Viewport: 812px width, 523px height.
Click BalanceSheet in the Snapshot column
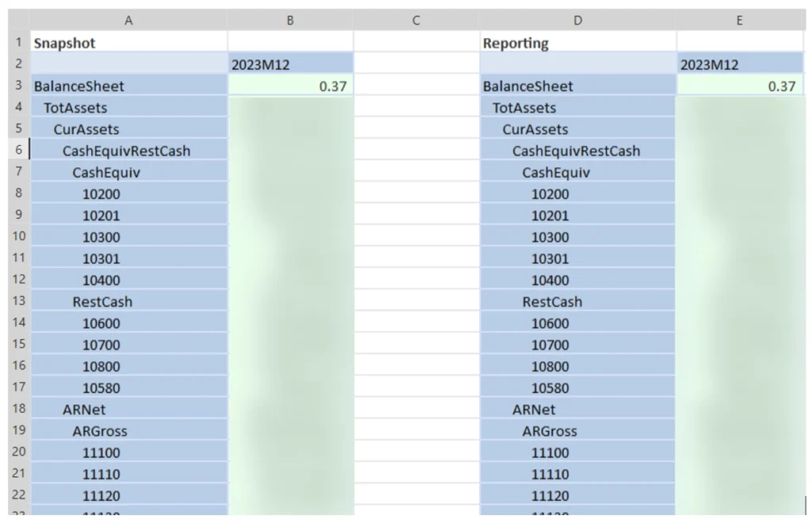click(79, 87)
